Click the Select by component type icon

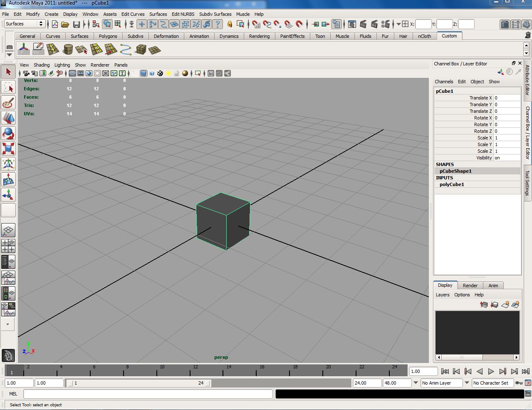[x=118, y=24]
